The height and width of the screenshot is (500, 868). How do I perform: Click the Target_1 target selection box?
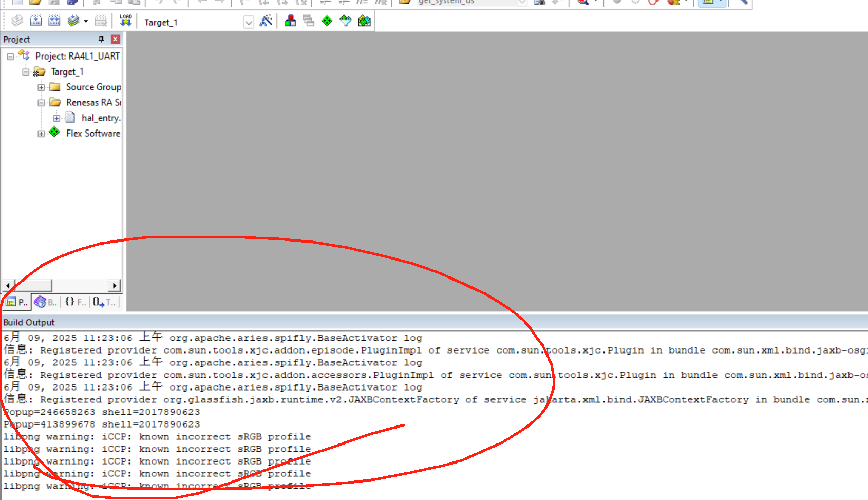pos(198,22)
